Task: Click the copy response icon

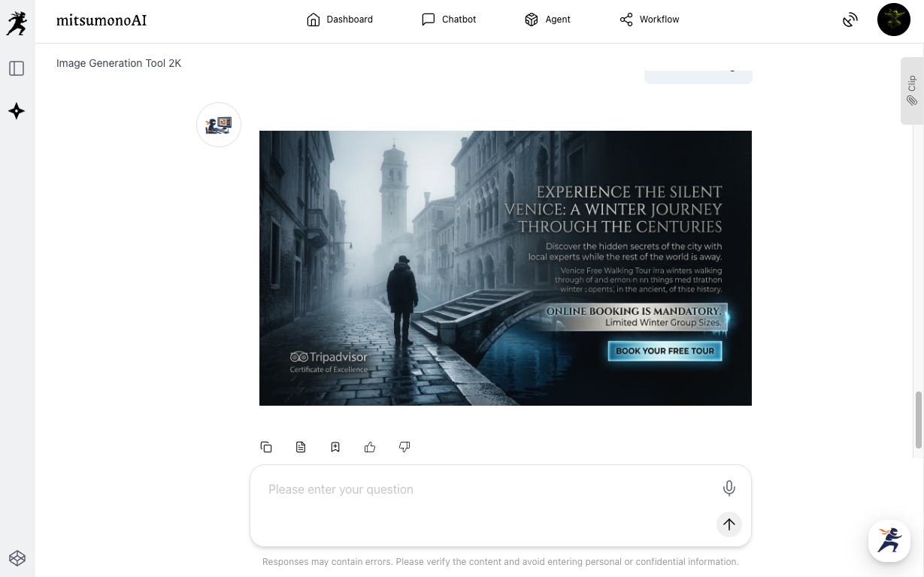Action: pos(266,447)
